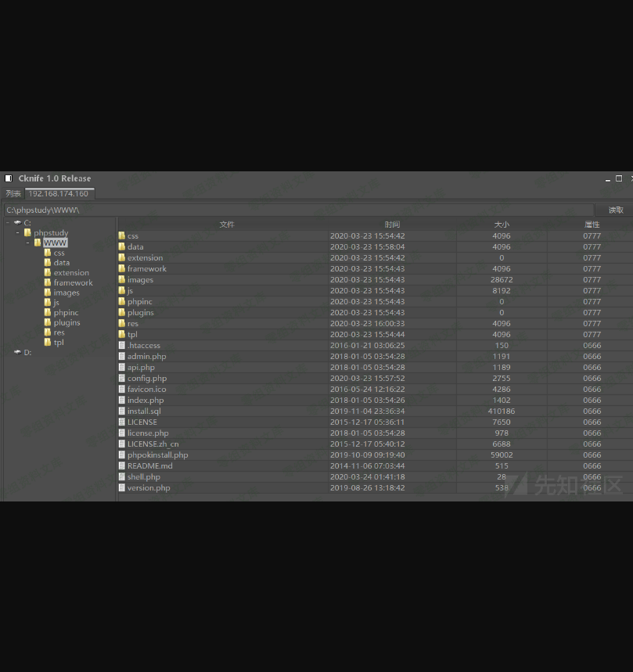Select the 192.168.174.160 tab
633x672 pixels.
pyautogui.click(x=59, y=193)
